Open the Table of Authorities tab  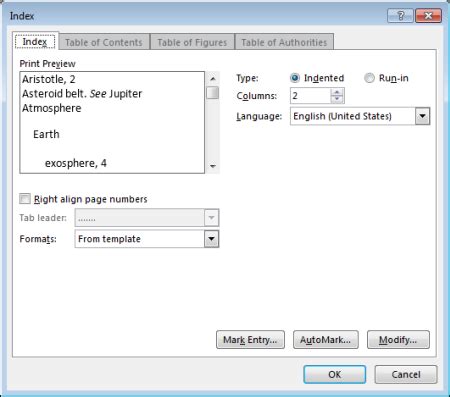coord(284,42)
